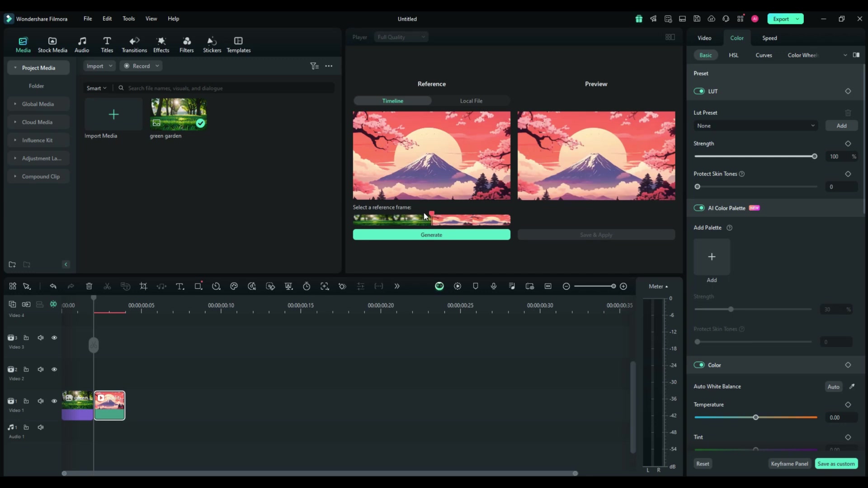Open the Record dropdown
The height and width of the screenshot is (488, 868).
click(141, 66)
